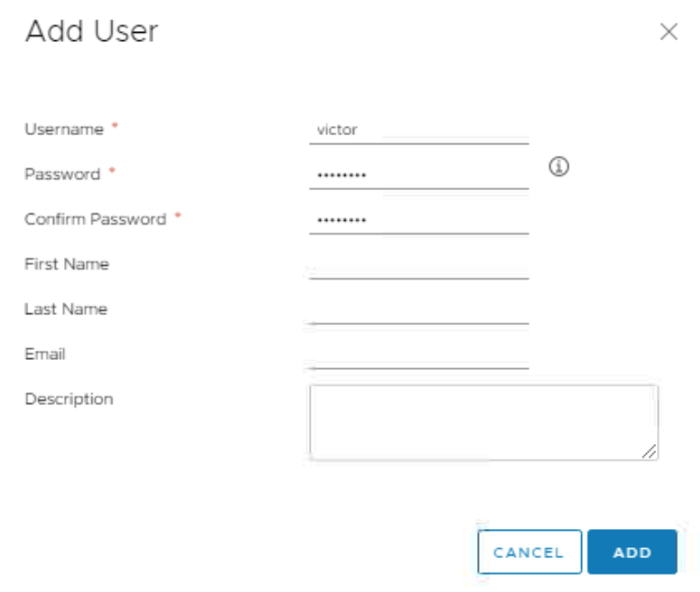700x592 pixels.
Task: Click the Add User dialog title
Action: click(92, 31)
